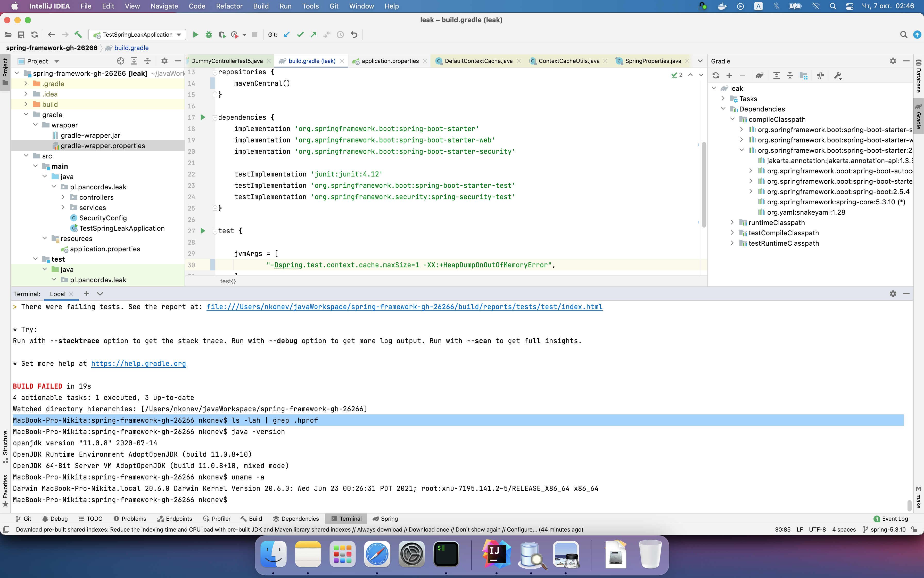Open Terminal panel settings gear
The image size is (924, 578).
(893, 294)
